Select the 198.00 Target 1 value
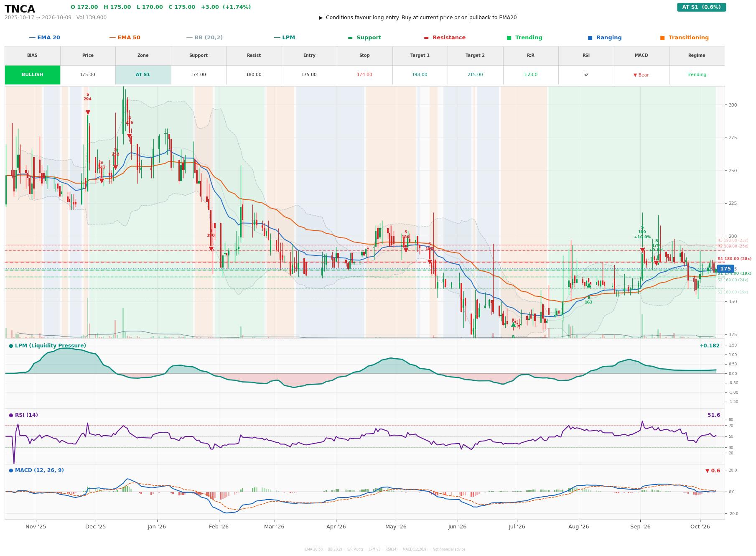This screenshot has height=556, width=756. click(x=420, y=75)
